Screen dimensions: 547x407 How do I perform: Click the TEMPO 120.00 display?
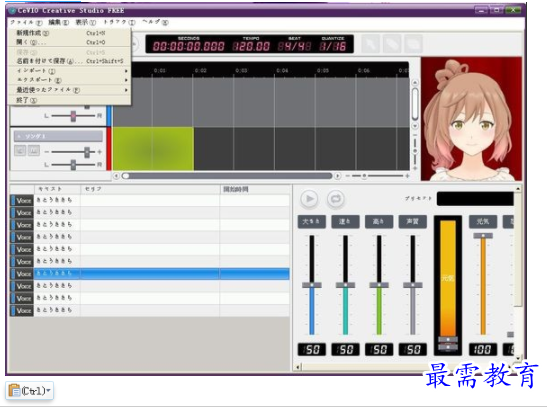tap(251, 46)
